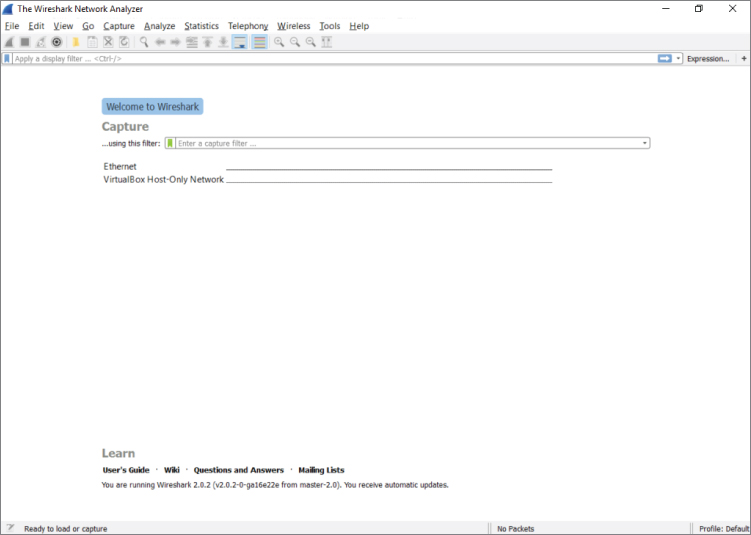This screenshot has width=751, height=535.
Task: Click into the display filter field
Action: point(334,58)
